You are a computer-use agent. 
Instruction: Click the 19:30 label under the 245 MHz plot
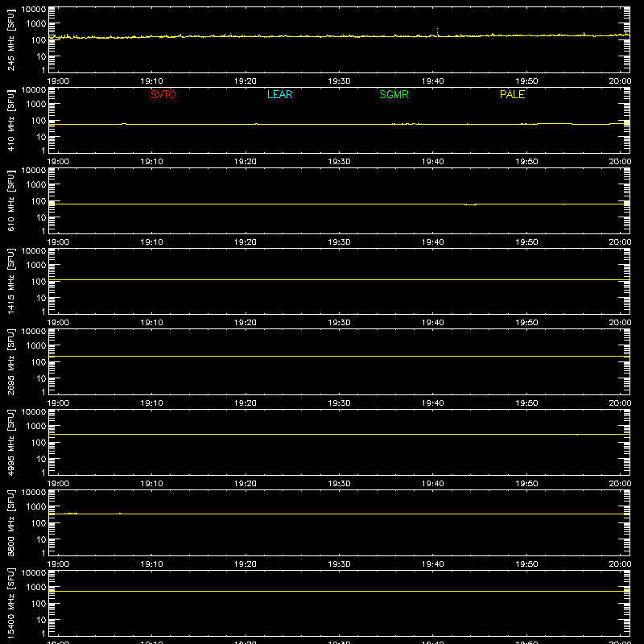pos(339,81)
